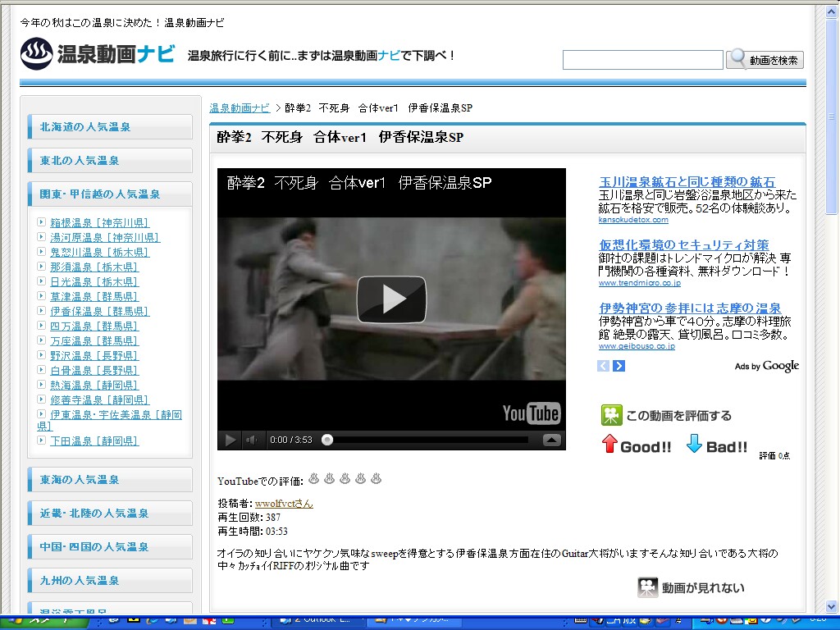Open uploader wwolfvctさん profile link
Image resolution: width=840 pixels, height=630 pixels.
(284, 504)
